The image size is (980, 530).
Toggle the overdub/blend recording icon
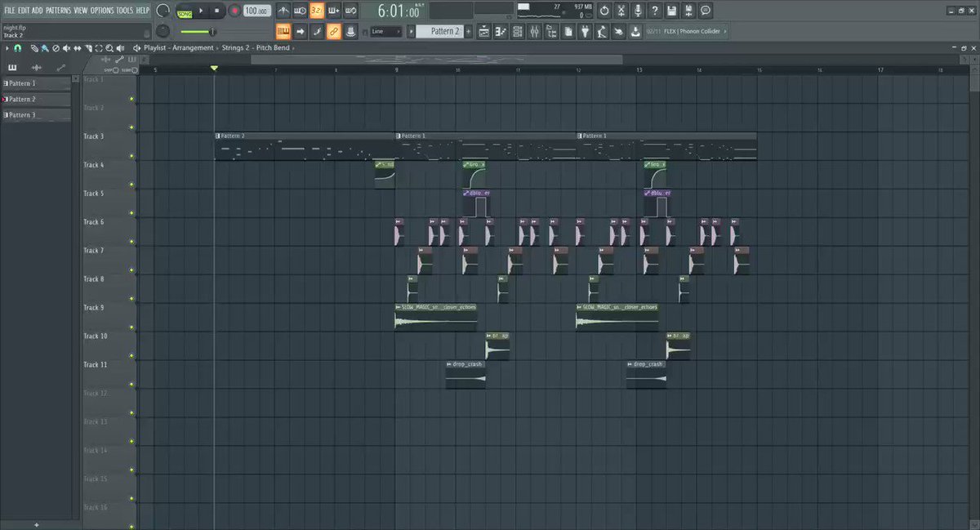(x=333, y=11)
